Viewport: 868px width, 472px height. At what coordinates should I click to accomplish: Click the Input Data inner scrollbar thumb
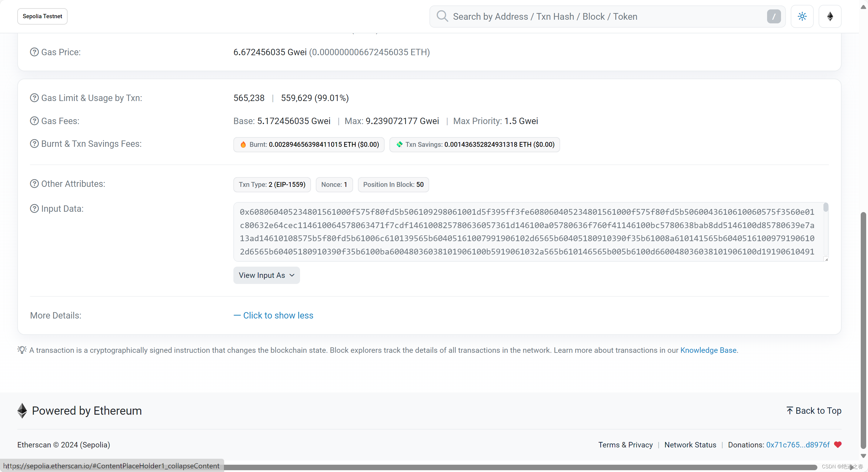click(826, 207)
